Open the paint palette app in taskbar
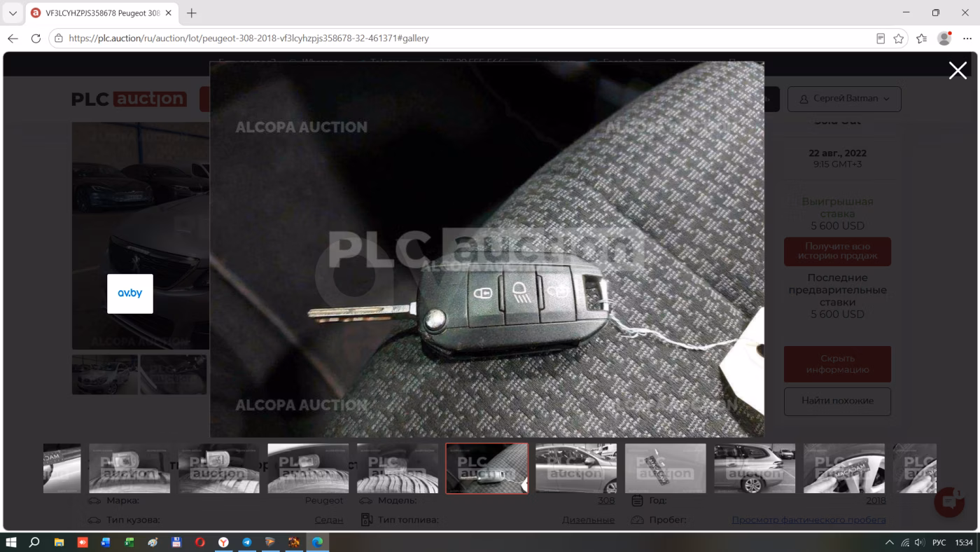This screenshot has height=552, width=980. click(153, 542)
